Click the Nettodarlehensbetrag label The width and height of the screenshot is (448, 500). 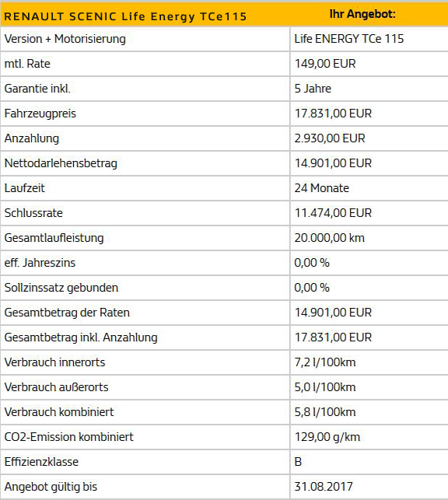tap(61, 163)
